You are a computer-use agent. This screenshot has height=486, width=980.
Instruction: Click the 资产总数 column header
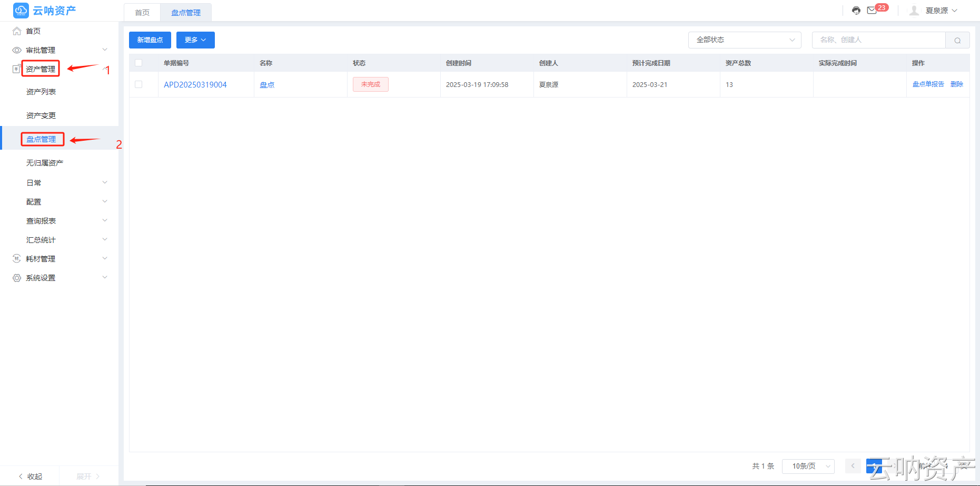tap(738, 63)
